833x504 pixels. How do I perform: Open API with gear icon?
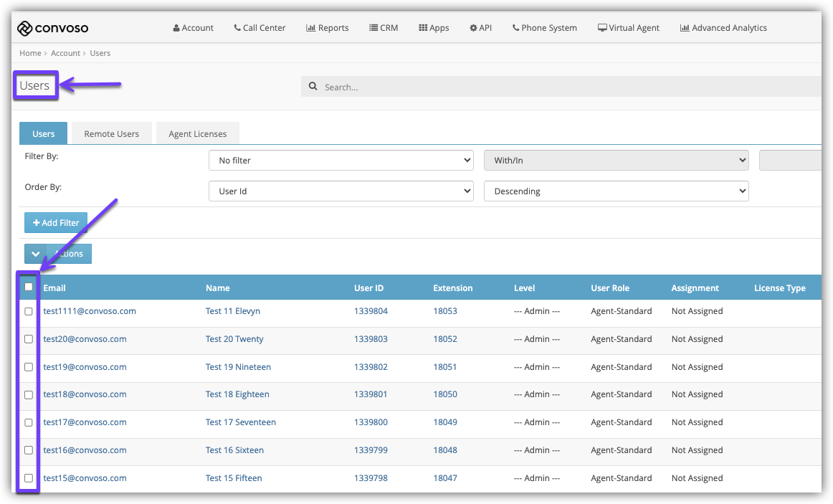click(x=481, y=28)
